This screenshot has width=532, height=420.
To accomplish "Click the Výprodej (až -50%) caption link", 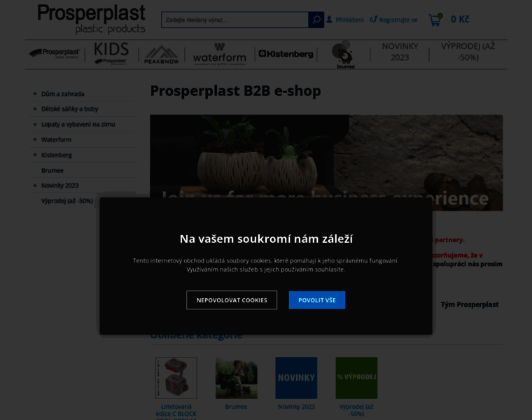I will click(356, 409).
